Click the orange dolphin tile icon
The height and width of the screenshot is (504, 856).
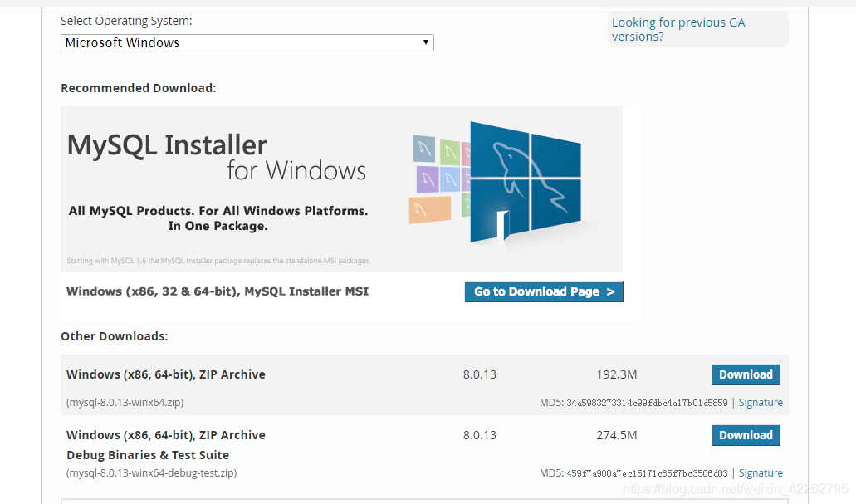pyautogui.click(x=429, y=211)
